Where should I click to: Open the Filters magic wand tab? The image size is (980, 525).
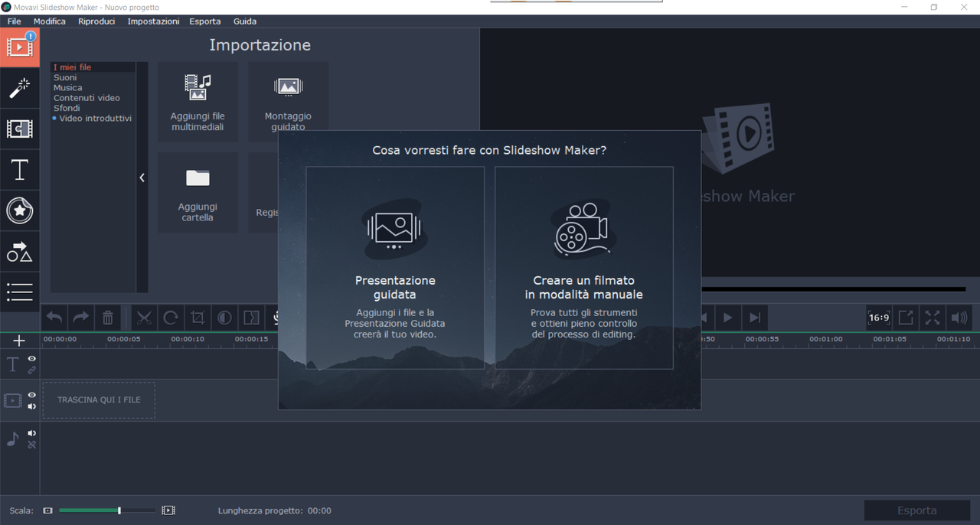[x=19, y=88]
